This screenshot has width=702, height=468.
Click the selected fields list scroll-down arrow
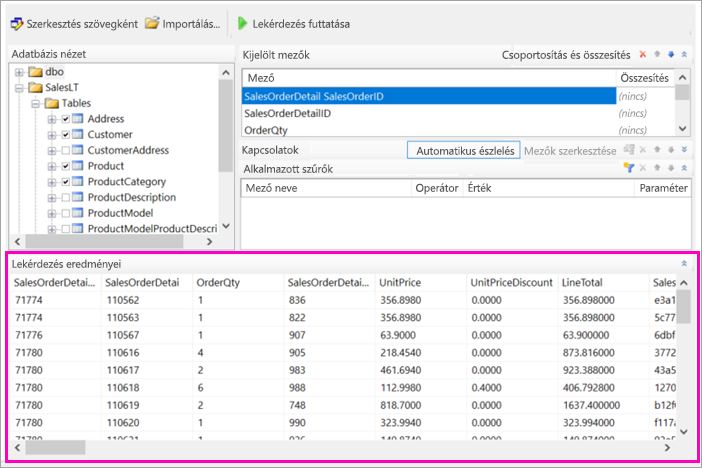682,129
